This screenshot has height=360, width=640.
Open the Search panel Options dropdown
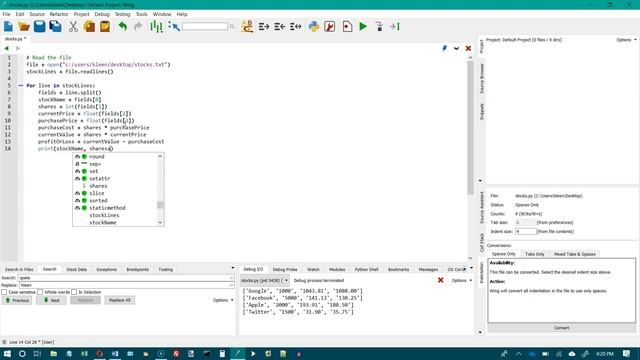(223, 300)
